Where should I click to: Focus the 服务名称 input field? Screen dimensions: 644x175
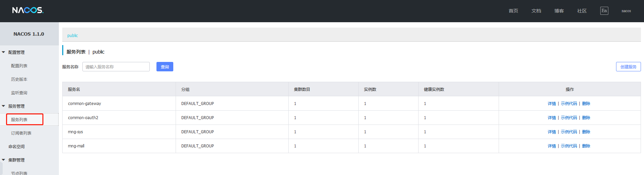(116, 67)
